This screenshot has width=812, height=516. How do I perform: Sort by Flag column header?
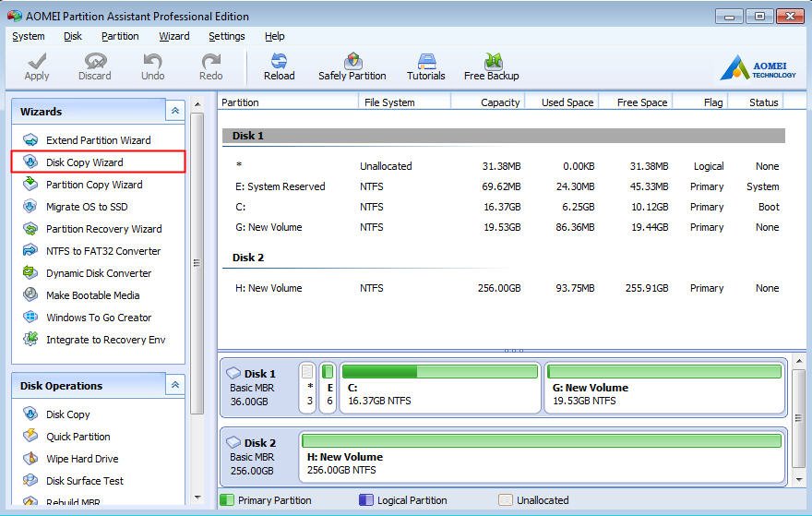click(700, 102)
